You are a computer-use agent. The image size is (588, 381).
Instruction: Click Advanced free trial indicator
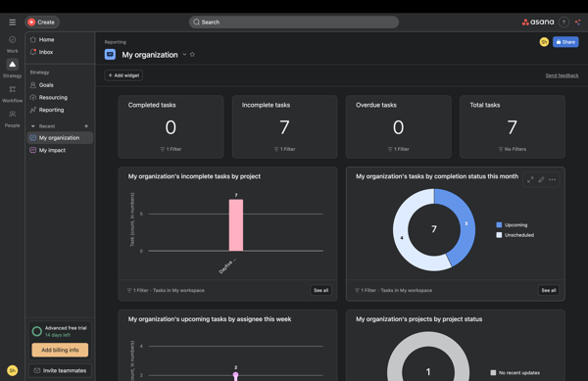click(60, 331)
